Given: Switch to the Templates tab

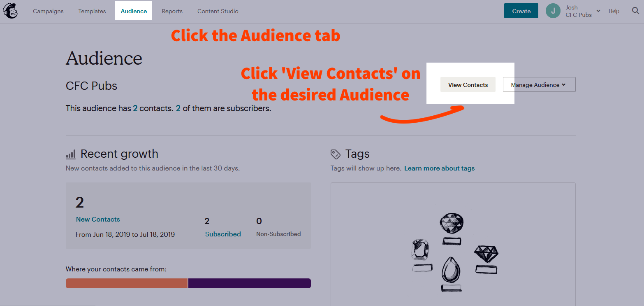Looking at the screenshot, I should pos(92,11).
